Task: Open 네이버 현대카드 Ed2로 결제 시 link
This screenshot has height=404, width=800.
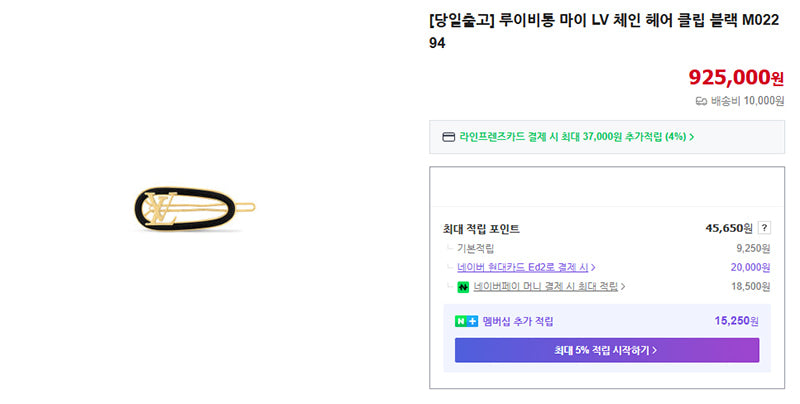Action: [x=522, y=267]
